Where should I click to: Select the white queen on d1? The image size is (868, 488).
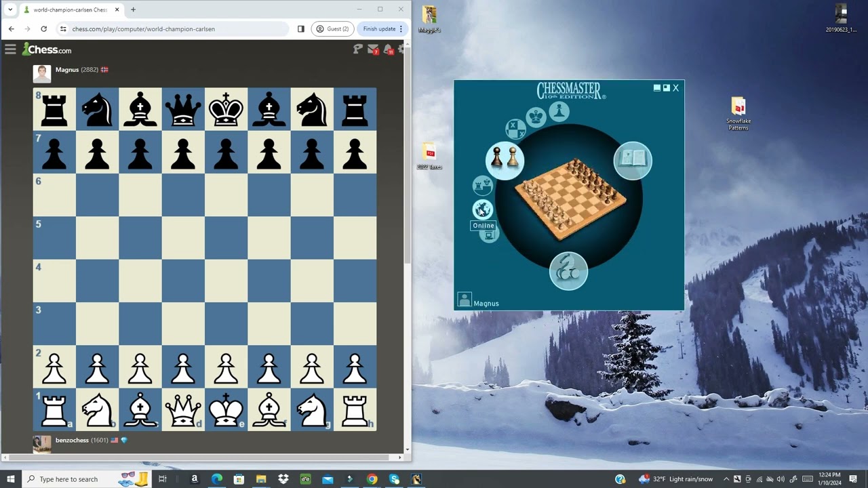[x=183, y=409]
